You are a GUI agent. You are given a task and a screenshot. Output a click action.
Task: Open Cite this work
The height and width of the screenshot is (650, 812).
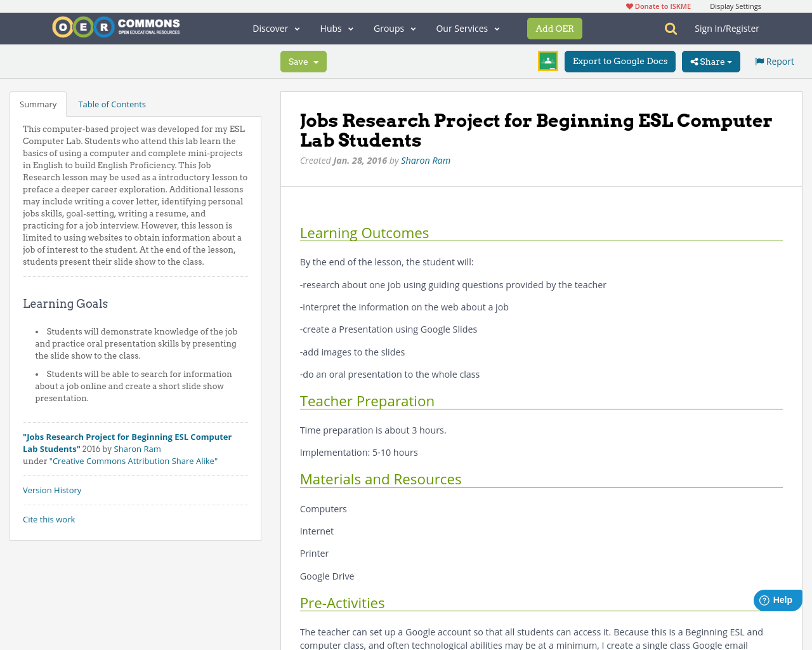pyautogui.click(x=49, y=519)
